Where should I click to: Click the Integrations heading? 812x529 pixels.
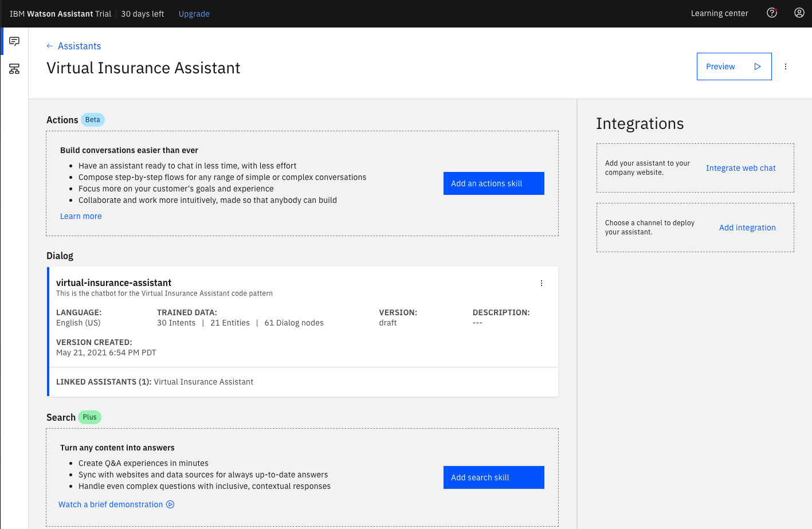640,123
